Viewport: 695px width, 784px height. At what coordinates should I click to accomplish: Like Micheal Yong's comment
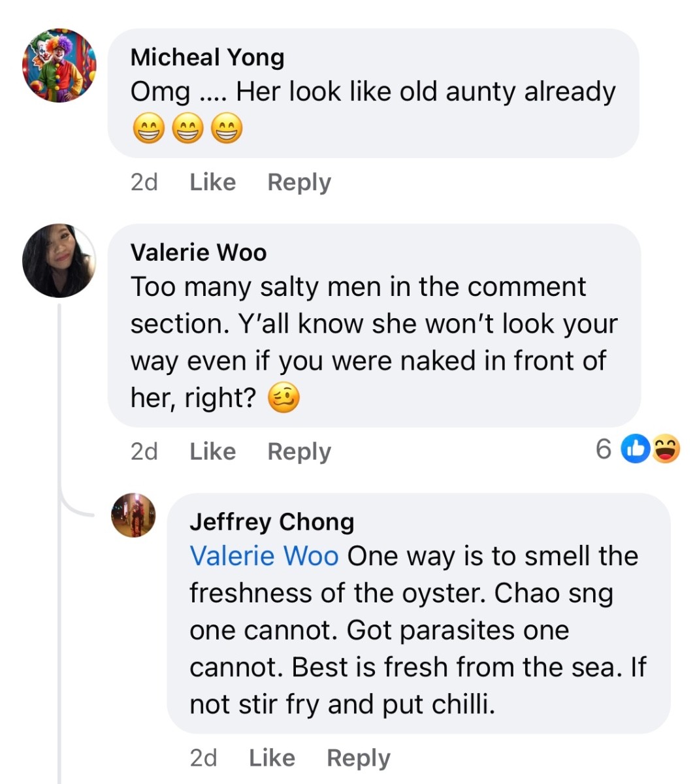212,182
